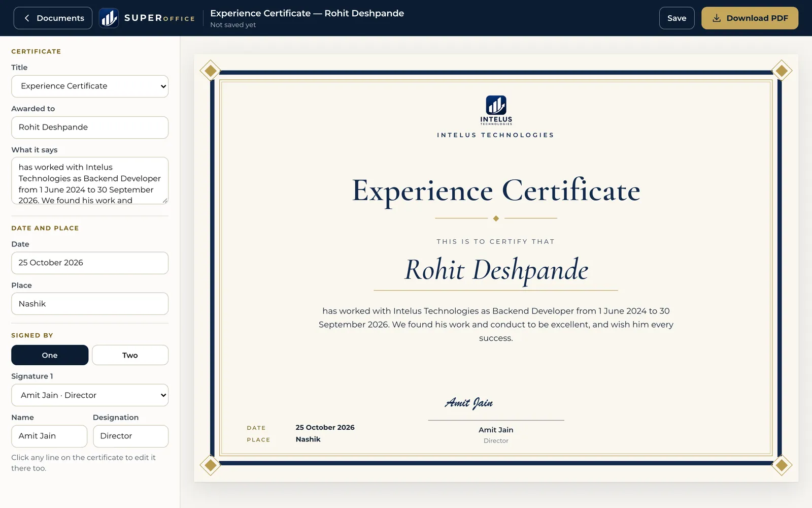Select One signatory option
812x508 pixels.
click(50, 355)
